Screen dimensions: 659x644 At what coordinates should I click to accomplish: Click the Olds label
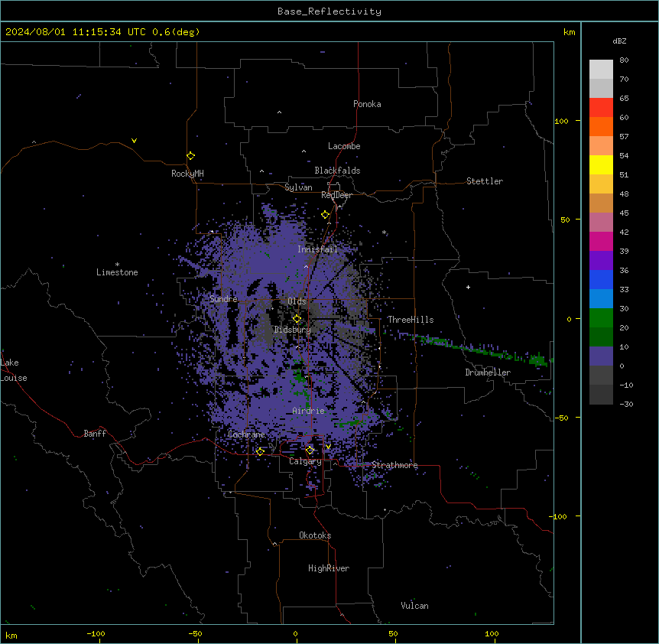297,301
